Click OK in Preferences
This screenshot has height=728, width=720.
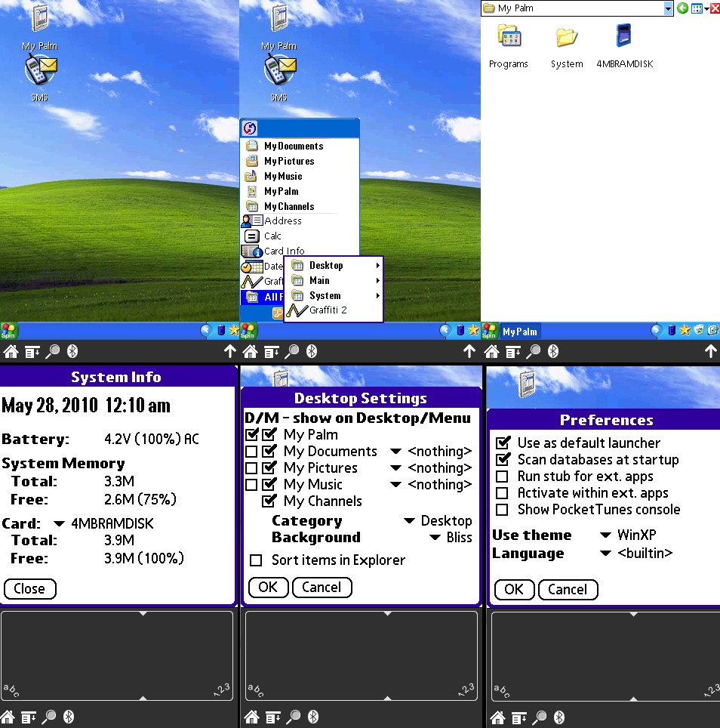[x=514, y=590]
